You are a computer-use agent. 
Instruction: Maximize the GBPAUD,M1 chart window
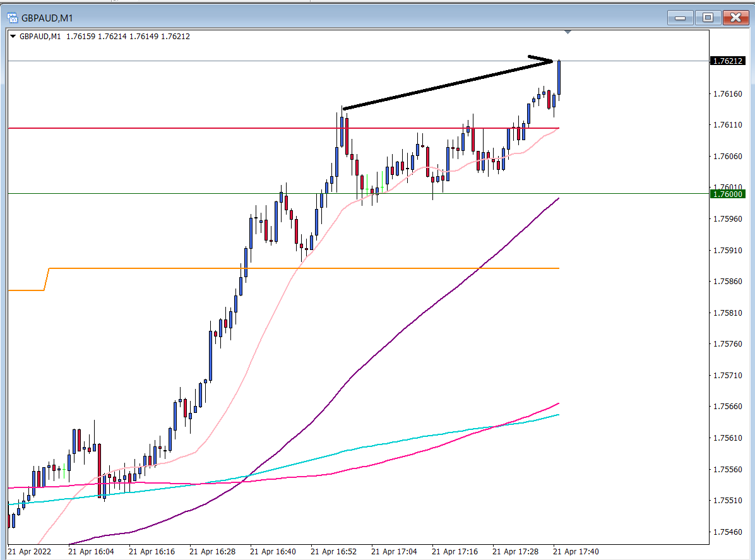[x=708, y=18]
